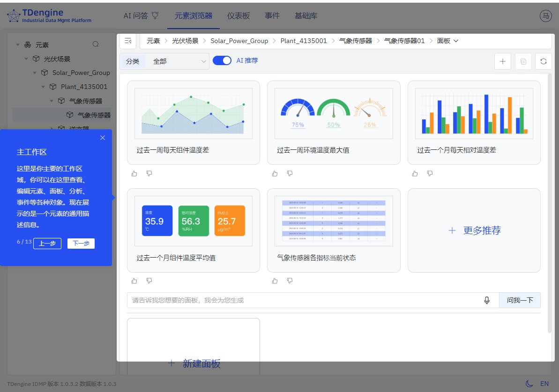Dislike the 过去一个月每天相对温度差 recommendation

(x=430, y=174)
